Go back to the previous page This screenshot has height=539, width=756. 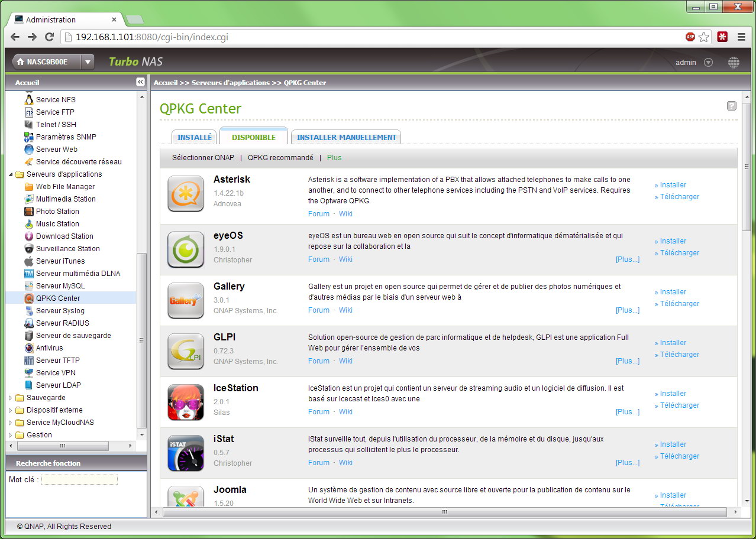point(15,37)
